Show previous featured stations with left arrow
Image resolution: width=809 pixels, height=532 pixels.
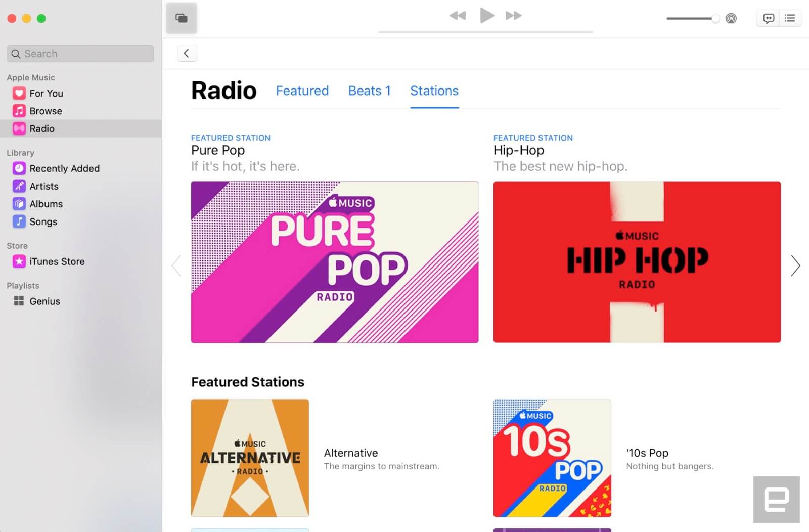pos(176,265)
